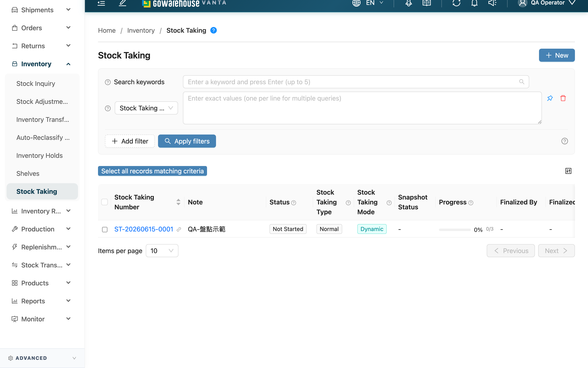Open Stock Inquiry in sidebar

click(x=42, y=83)
